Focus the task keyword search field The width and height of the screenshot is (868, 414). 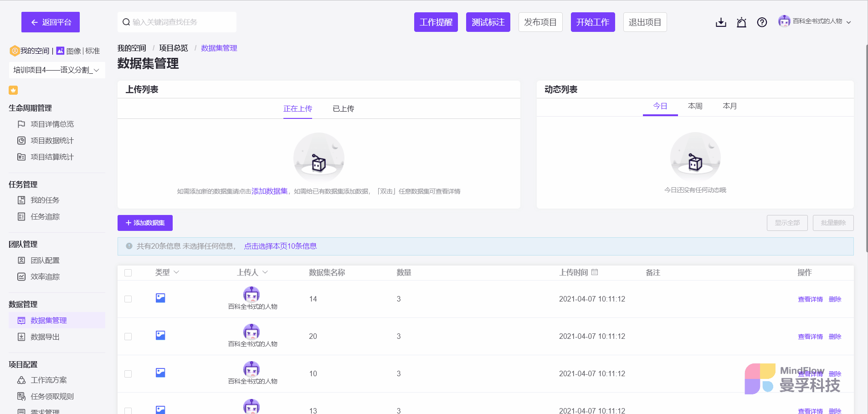(x=177, y=22)
